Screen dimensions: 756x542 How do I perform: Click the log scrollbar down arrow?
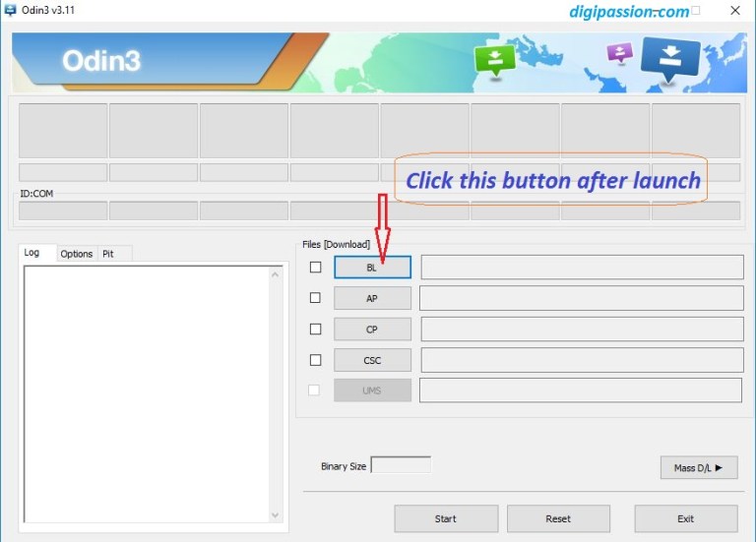click(276, 515)
